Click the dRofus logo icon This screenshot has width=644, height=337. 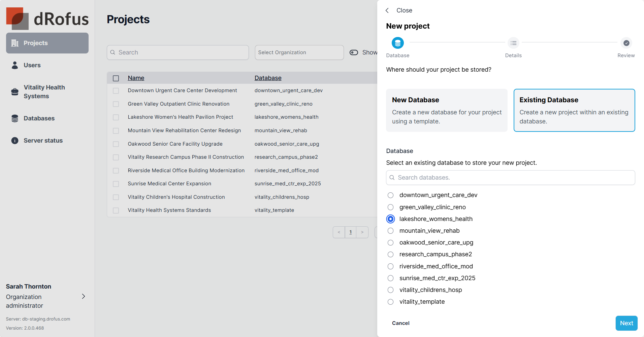(x=17, y=18)
